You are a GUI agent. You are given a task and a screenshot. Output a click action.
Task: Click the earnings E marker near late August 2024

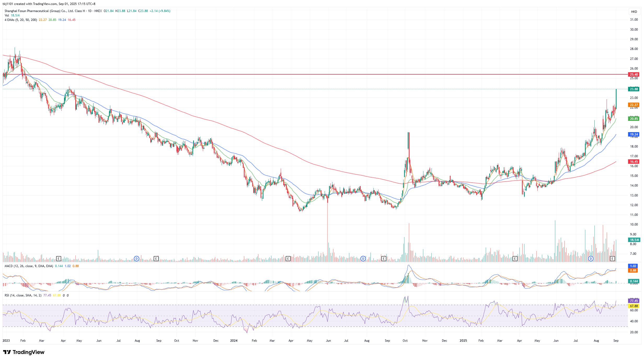click(x=384, y=258)
